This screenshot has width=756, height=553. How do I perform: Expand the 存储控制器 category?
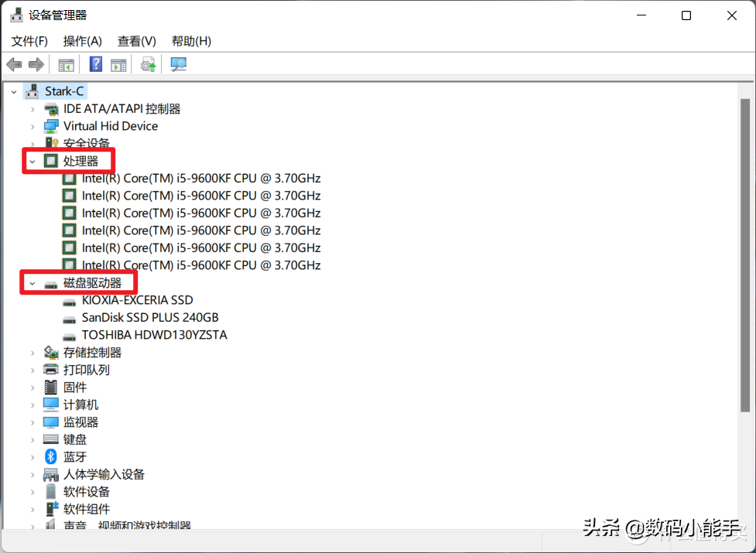(31, 352)
